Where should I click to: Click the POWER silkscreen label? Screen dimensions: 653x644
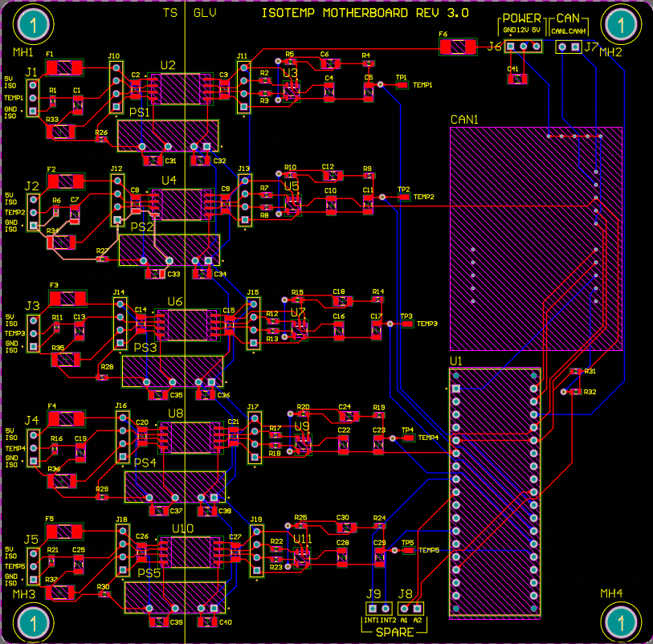(522, 18)
